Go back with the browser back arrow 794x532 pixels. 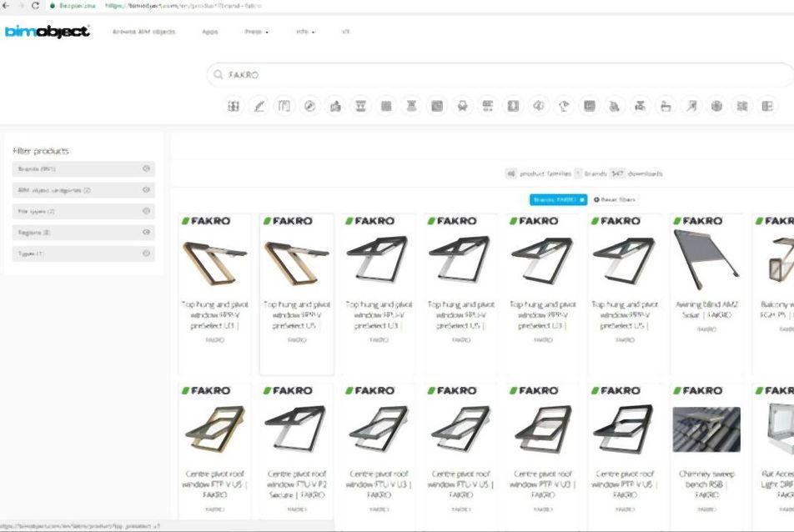click(x=6, y=6)
